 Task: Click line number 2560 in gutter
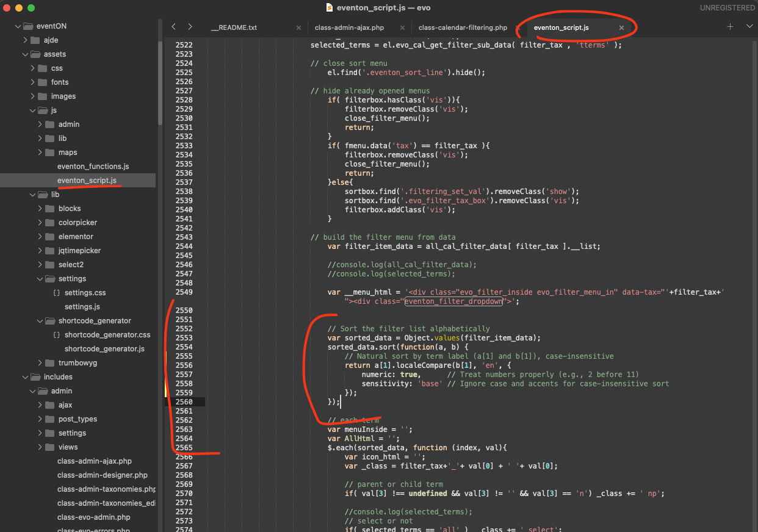pos(184,402)
